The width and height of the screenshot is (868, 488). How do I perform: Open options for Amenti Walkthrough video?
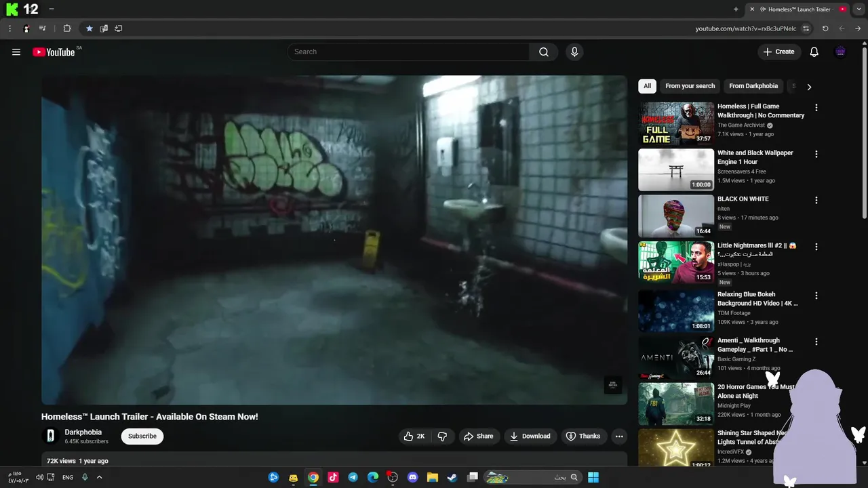pyautogui.click(x=816, y=342)
